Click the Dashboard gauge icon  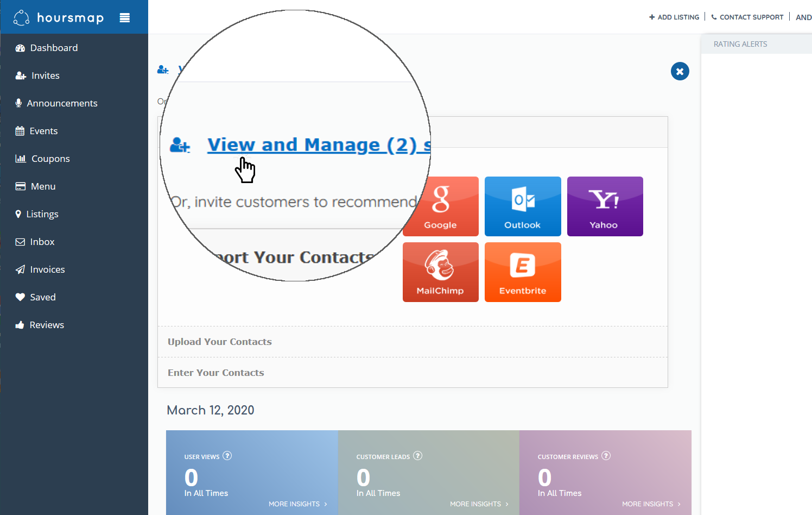pyautogui.click(x=21, y=48)
